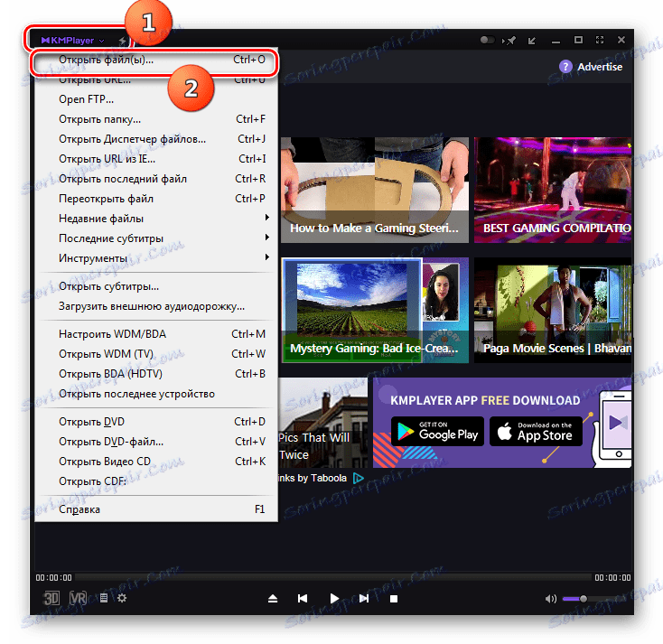The image size is (663, 644).
Task: Choose "Open FTP..." from the menu
Action: (x=155, y=99)
